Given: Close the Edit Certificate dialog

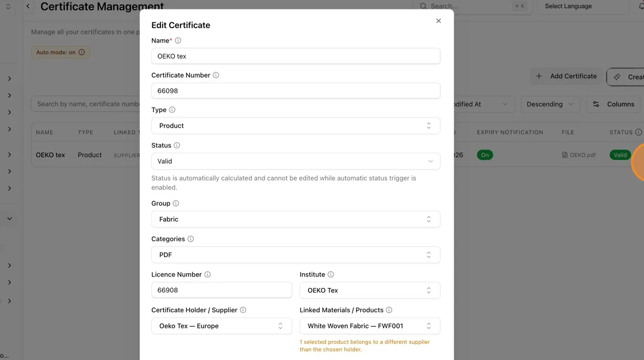Looking at the screenshot, I should pos(438,21).
